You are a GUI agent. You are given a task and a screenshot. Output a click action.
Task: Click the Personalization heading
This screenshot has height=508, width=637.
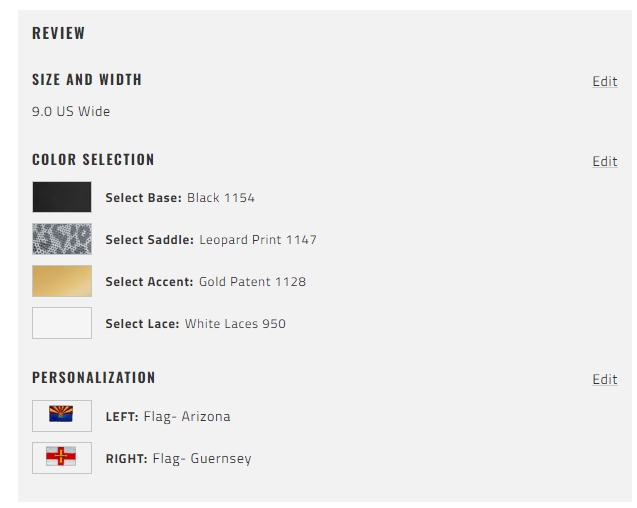tap(93, 378)
